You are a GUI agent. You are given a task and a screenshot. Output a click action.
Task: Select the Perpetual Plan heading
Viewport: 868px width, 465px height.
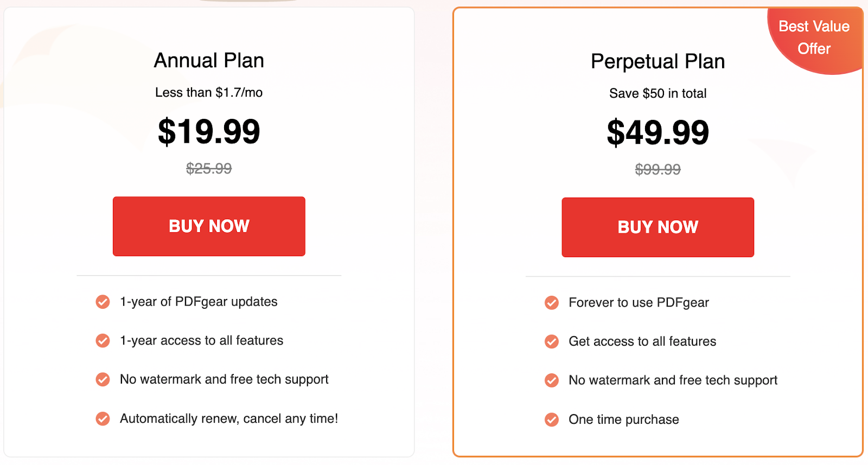point(658,61)
